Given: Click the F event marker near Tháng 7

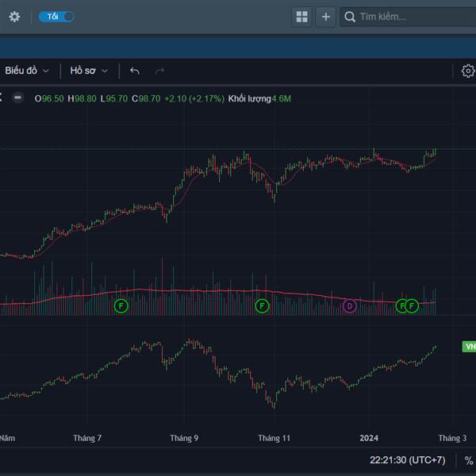Looking at the screenshot, I should [121, 306].
